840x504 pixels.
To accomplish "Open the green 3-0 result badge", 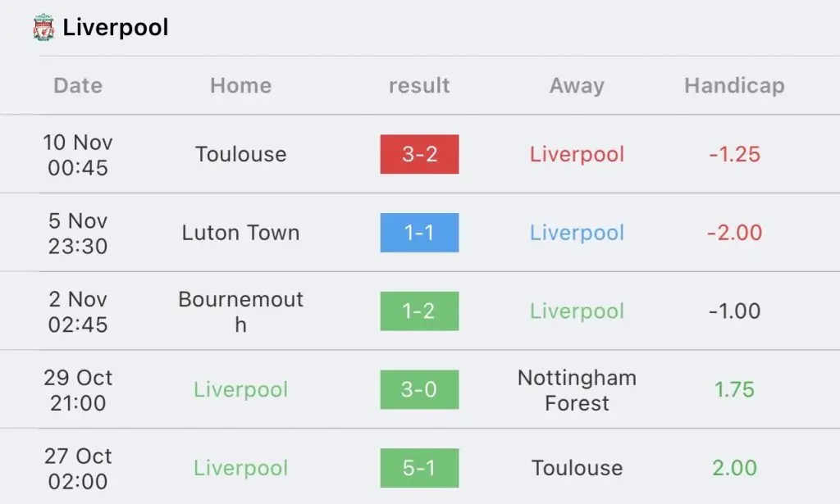I will [x=419, y=389].
